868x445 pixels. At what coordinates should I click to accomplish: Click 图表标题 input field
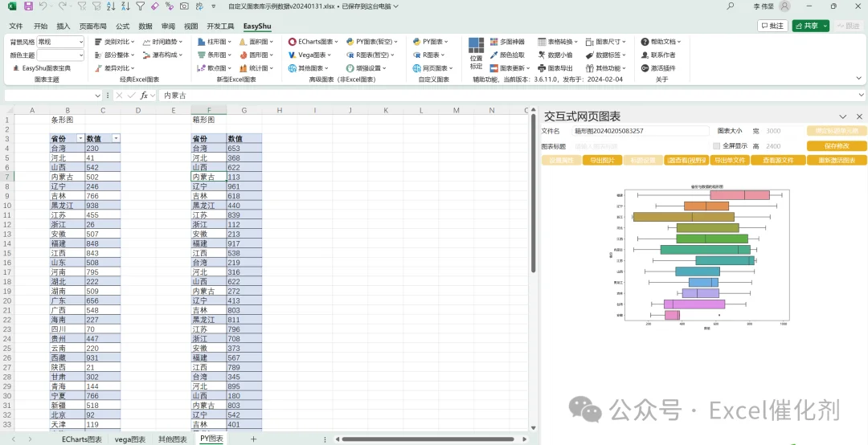pyautogui.click(x=641, y=146)
